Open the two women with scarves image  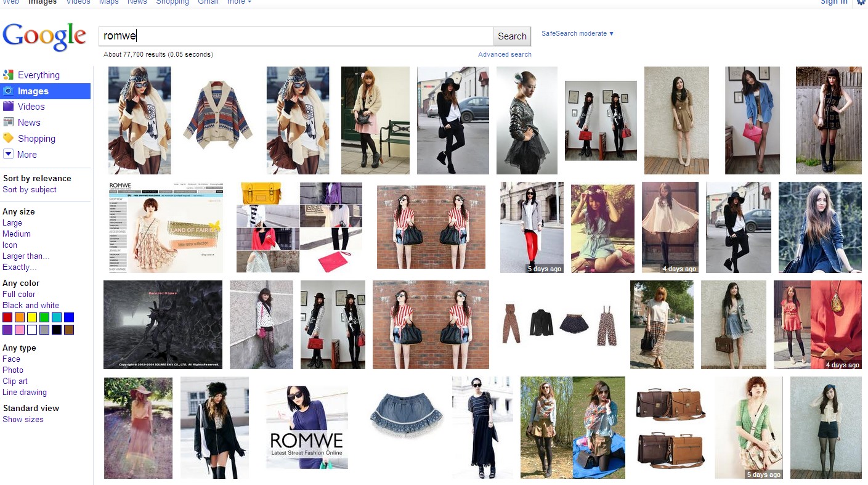coord(573,428)
